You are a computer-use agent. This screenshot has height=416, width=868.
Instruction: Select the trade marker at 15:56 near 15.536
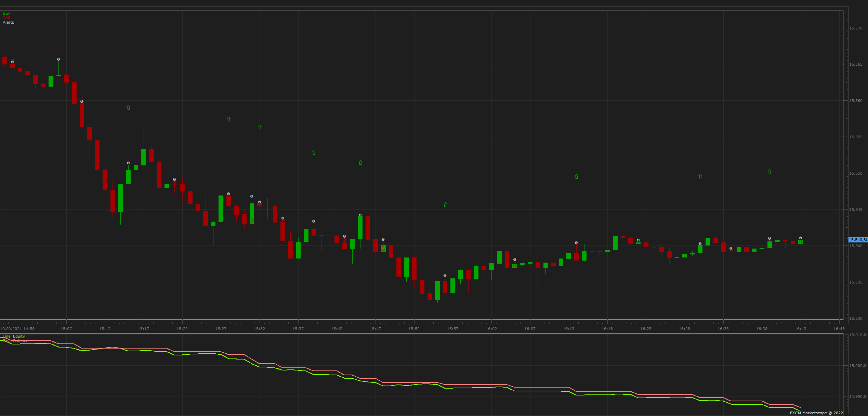point(445,275)
